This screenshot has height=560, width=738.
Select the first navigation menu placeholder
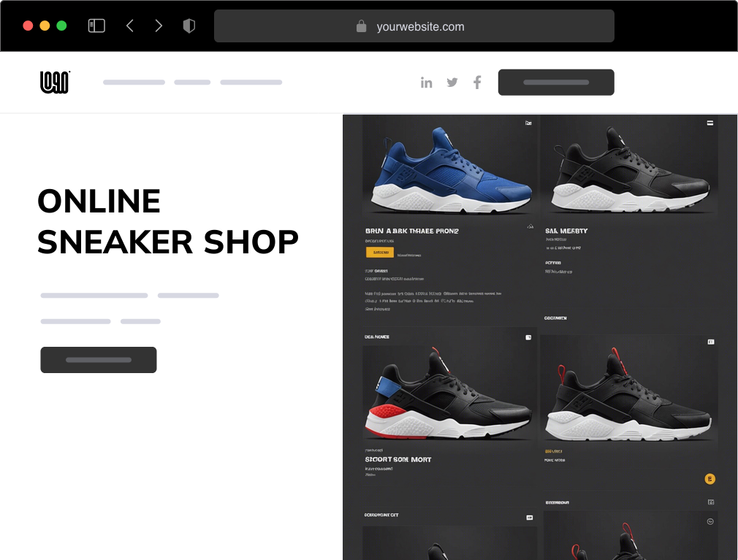point(134,83)
